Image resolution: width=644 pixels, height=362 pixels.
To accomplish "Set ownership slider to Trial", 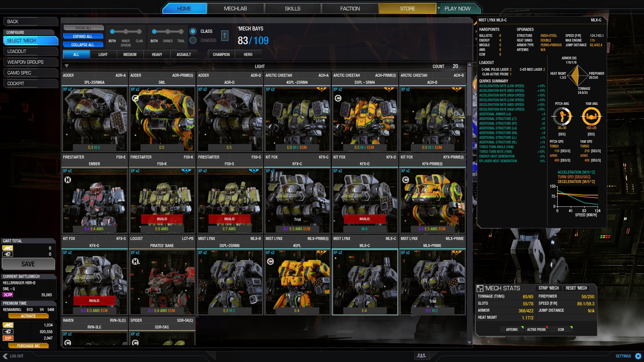I will click(181, 32).
